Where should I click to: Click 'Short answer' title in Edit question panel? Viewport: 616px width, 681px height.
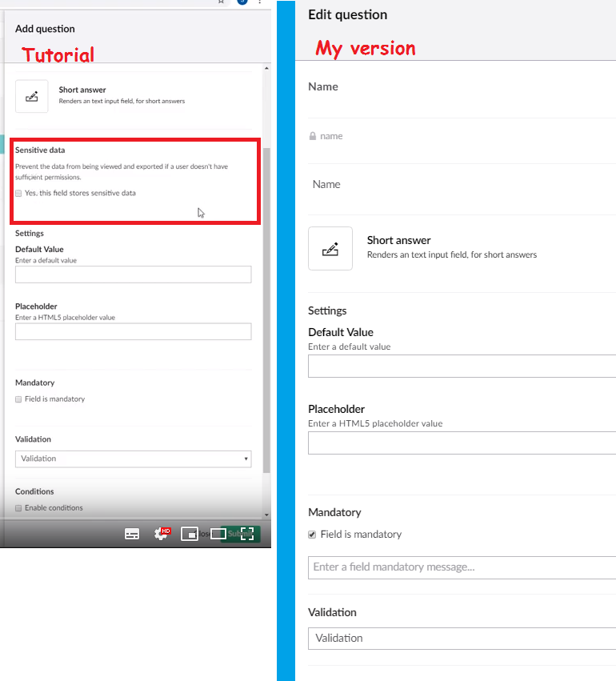point(399,240)
